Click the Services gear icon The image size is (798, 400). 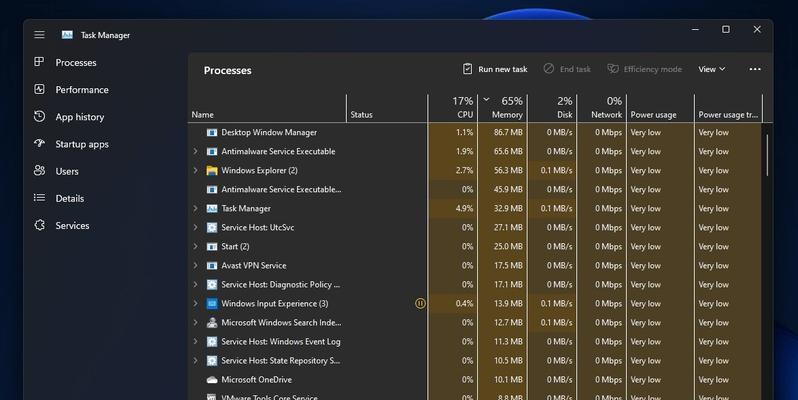pyautogui.click(x=39, y=225)
